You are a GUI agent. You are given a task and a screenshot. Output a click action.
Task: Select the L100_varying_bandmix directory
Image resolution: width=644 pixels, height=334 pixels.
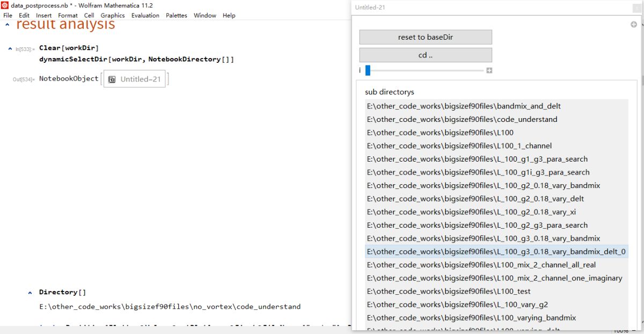coord(496,318)
